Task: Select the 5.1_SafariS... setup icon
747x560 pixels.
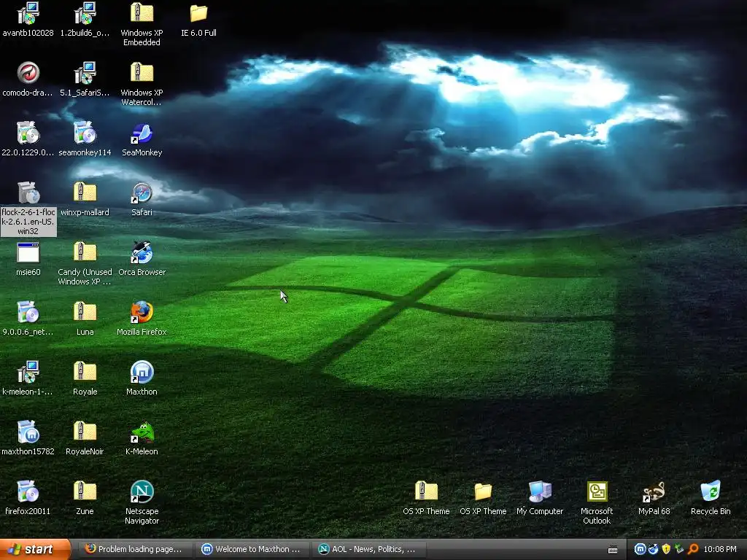Action: pos(85,73)
